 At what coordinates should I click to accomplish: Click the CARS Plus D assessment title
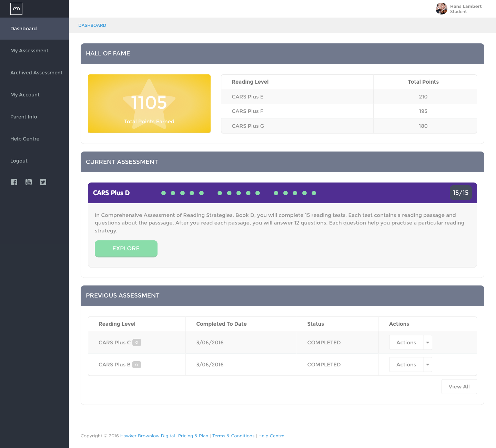111,193
